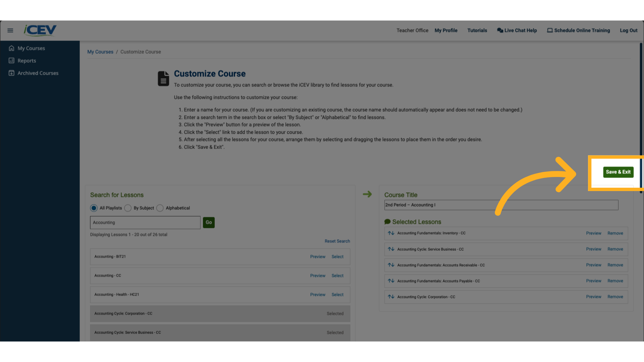Click the iCEV logo

point(40,30)
